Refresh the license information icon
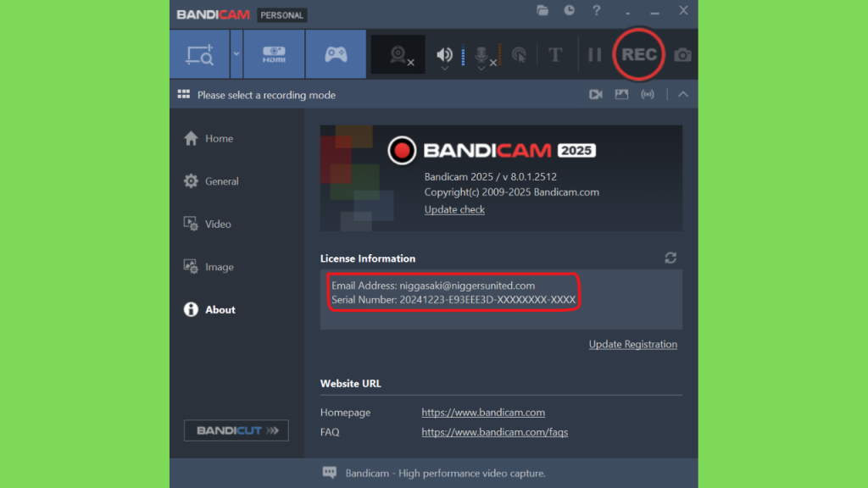Image resolution: width=868 pixels, height=488 pixels. point(670,258)
